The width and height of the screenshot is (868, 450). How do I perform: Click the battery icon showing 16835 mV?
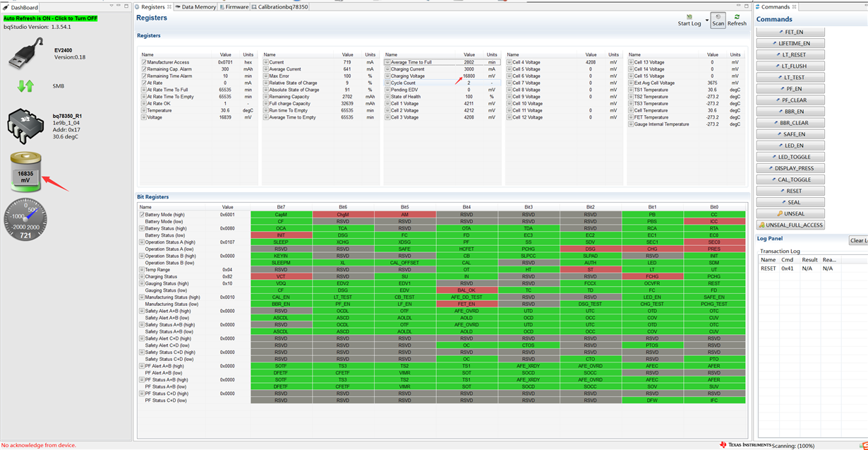(x=25, y=172)
